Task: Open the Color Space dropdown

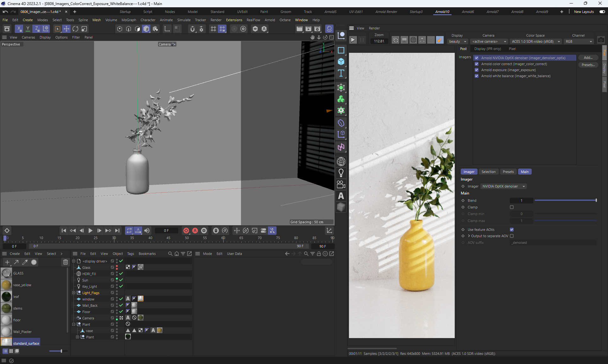Action: 536,41
